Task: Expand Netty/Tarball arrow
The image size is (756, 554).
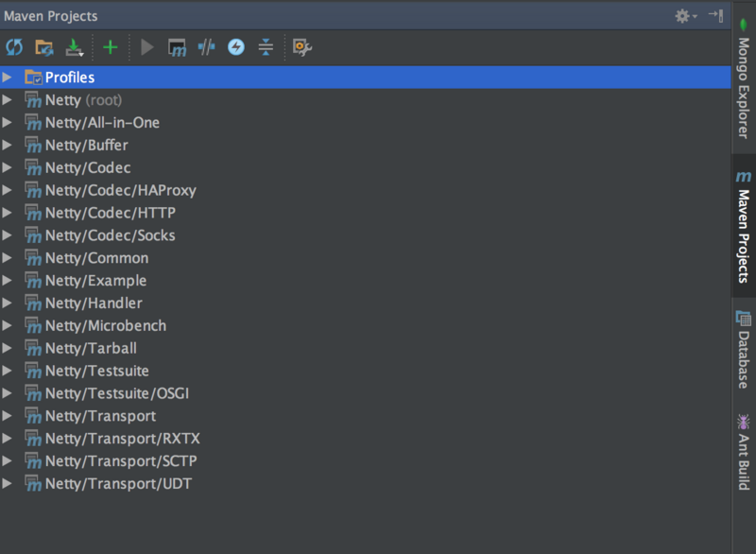Action: pos(8,348)
